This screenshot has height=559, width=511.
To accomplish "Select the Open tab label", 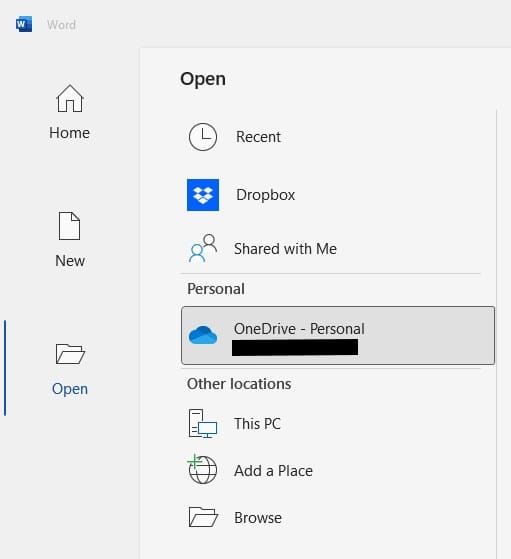I will [70, 389].
